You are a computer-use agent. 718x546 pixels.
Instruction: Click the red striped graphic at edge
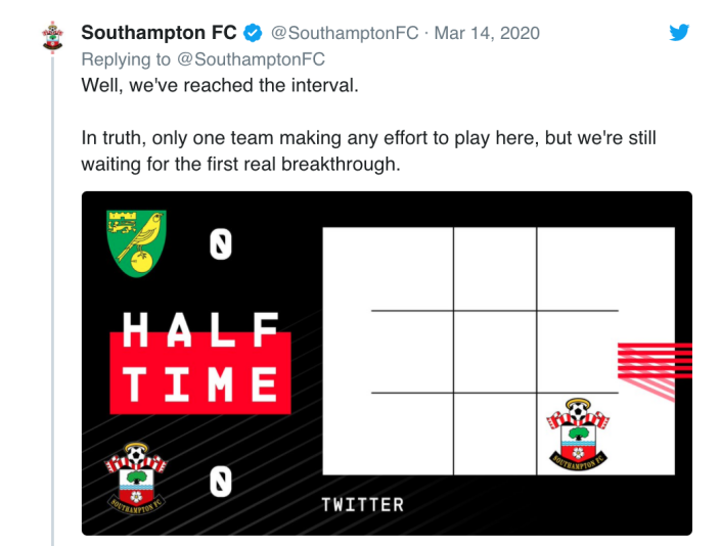point(655,370)
